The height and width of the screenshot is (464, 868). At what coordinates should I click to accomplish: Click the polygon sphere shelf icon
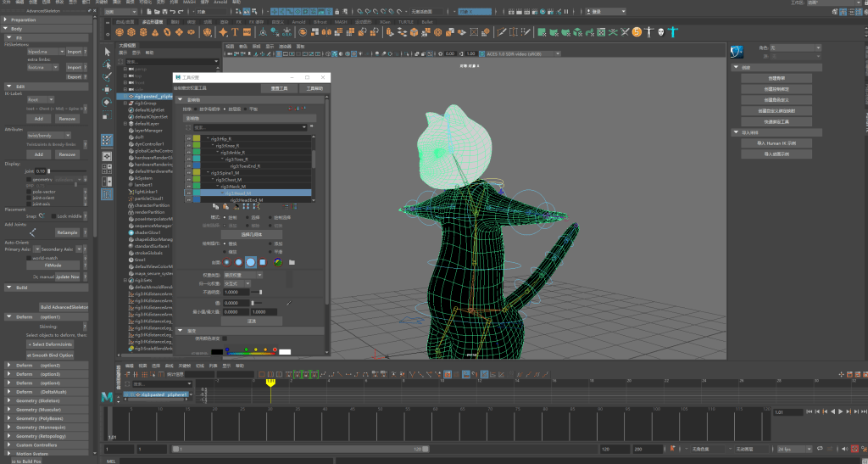click(120, 32)
